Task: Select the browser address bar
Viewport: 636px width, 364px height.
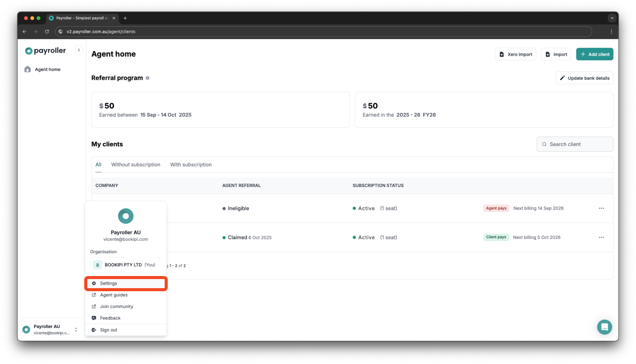Action: coord(228,31)
